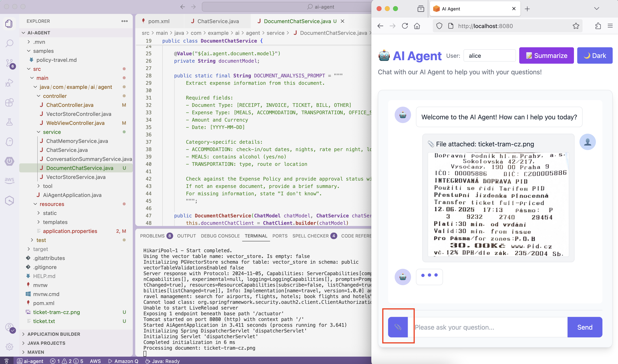Toggle Dark mode in AI Agent
The image size is (618, 364).
[x=594, y=56]
